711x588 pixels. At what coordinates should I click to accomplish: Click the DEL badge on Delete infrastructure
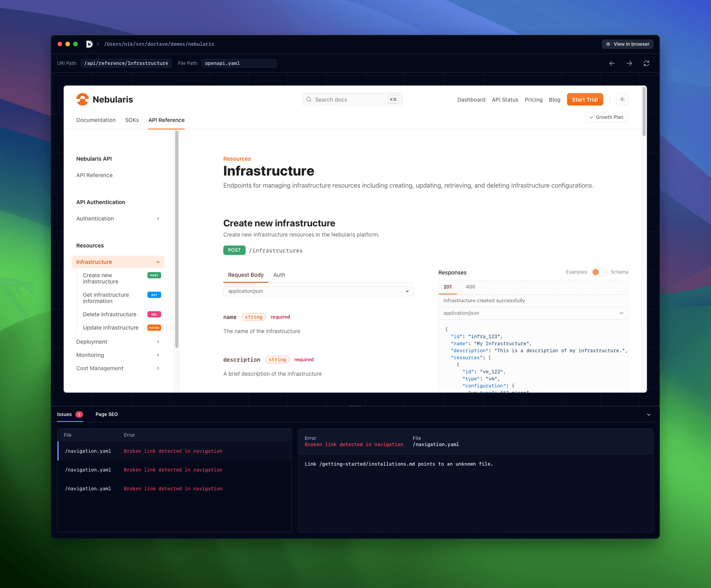[154, 314]
